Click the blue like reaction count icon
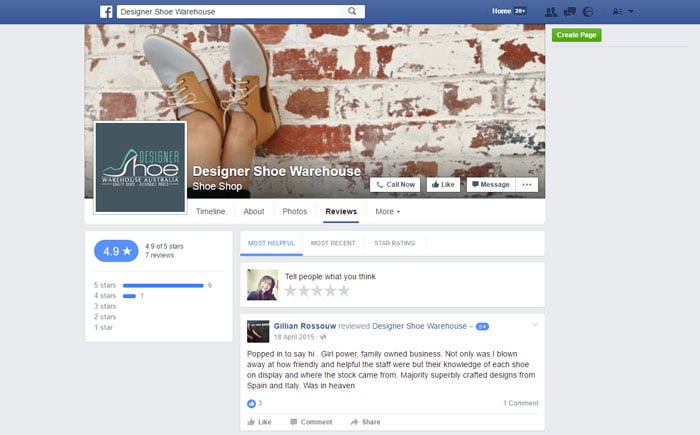Viewport: 700px width, 435px height. [251, 404]
